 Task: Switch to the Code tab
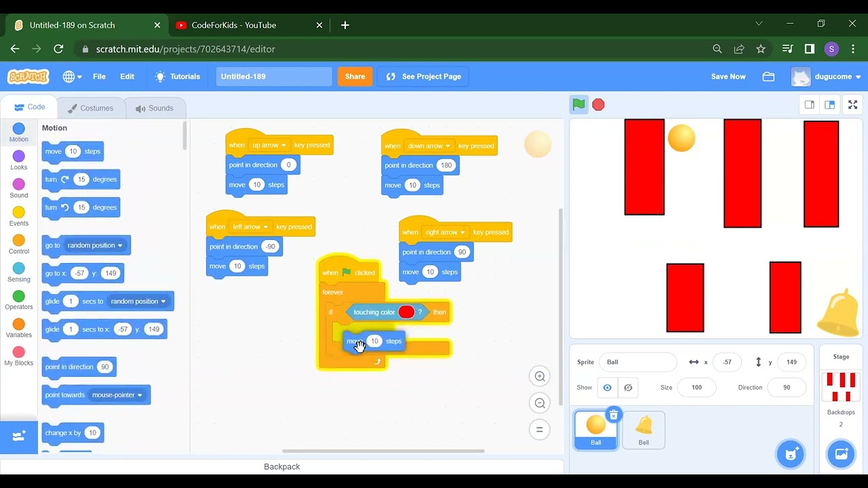[x=29, y=107]
